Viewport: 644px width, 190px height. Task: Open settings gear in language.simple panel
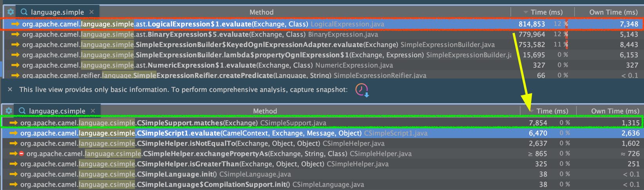[x=11, y=12]
